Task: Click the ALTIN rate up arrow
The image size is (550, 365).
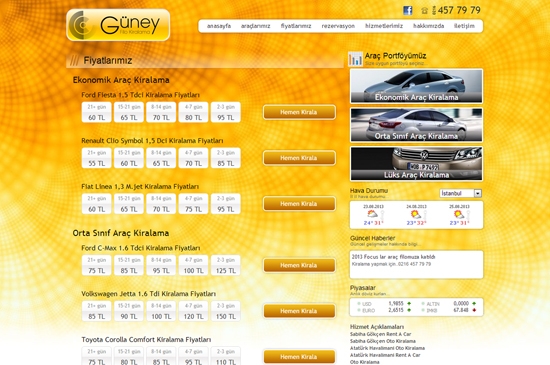Action: (474, 304)
